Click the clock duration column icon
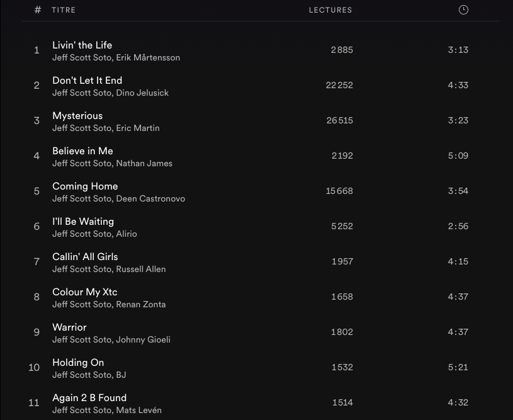 463,10
